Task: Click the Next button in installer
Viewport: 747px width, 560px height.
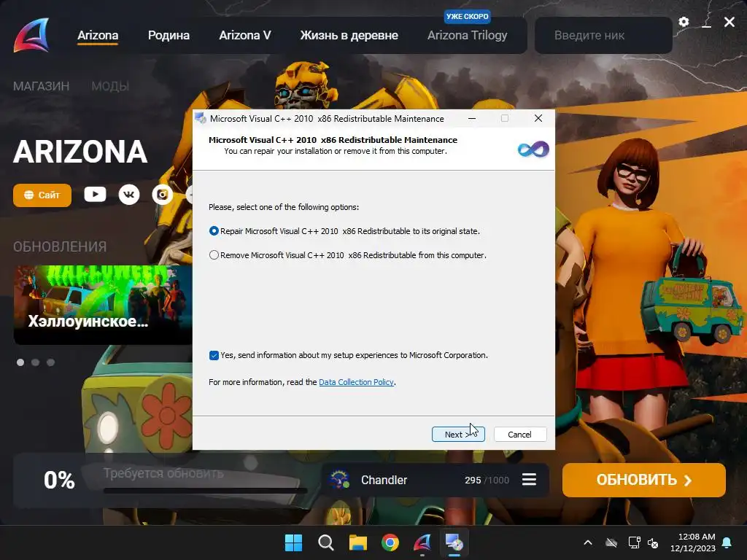Action: click(458, 435)
